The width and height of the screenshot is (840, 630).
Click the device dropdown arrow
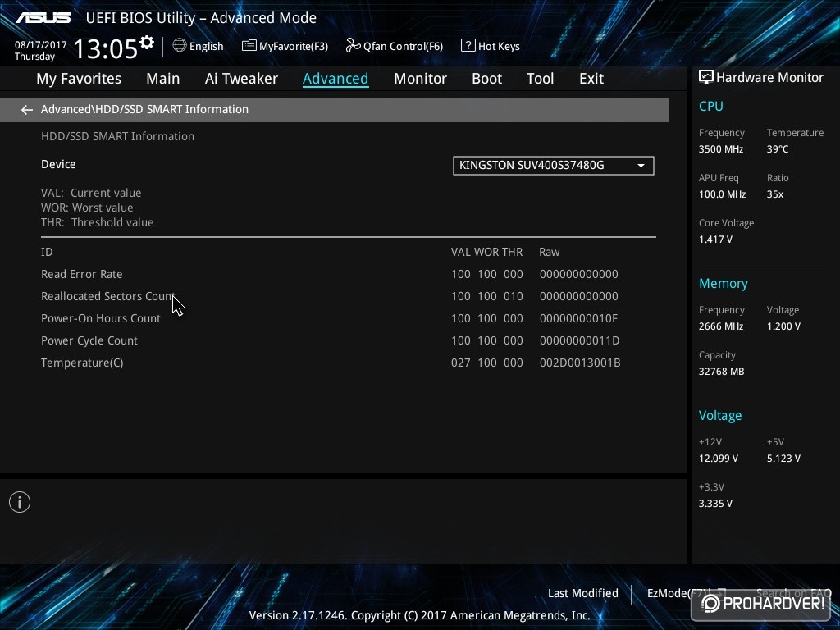pos(641,166)
